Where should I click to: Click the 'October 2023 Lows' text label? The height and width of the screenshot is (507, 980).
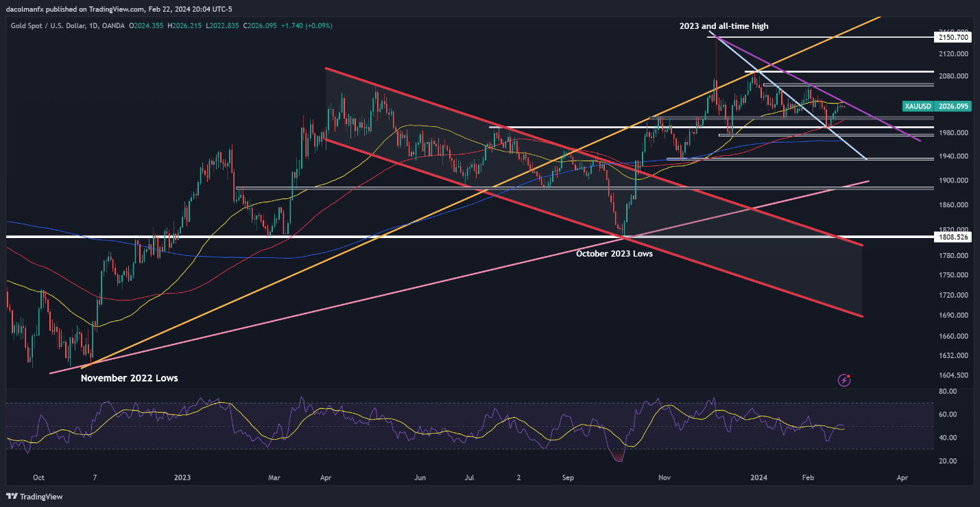click(614, 253)
